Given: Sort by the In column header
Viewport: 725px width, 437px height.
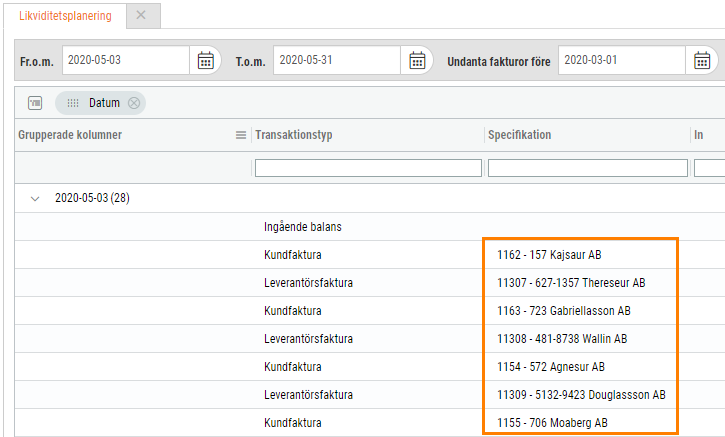Looking at the screenshot, I should 698,135.
